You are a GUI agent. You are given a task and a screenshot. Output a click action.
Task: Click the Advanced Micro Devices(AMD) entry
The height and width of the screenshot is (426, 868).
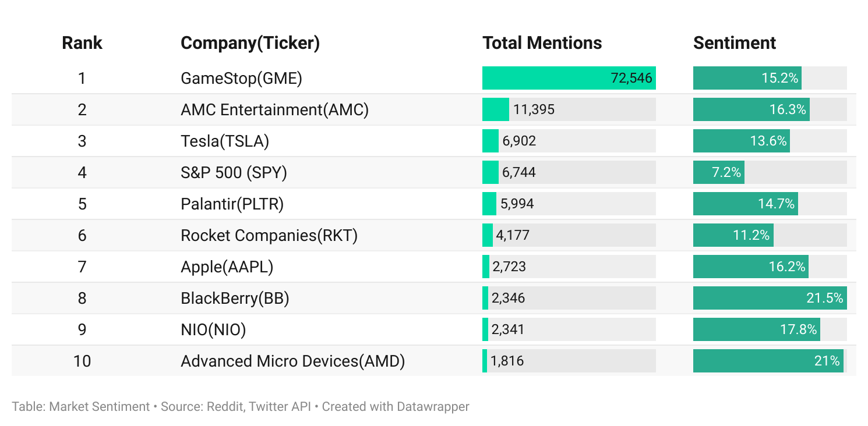[292, 361]
